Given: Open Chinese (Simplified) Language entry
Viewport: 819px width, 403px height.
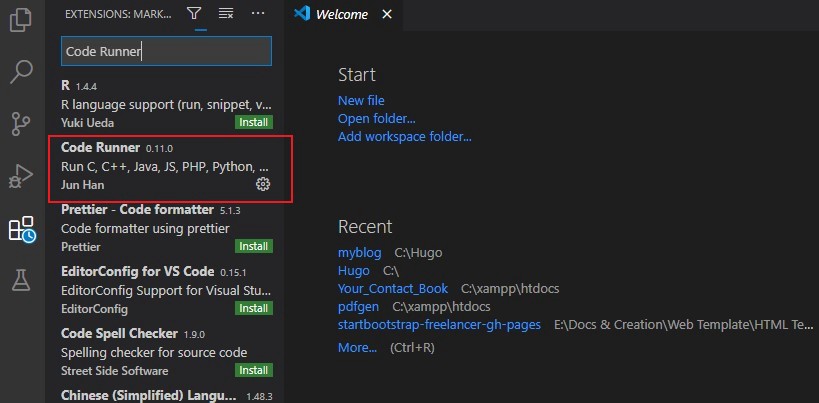Looking at the screenshot, I should click(166, 395).
